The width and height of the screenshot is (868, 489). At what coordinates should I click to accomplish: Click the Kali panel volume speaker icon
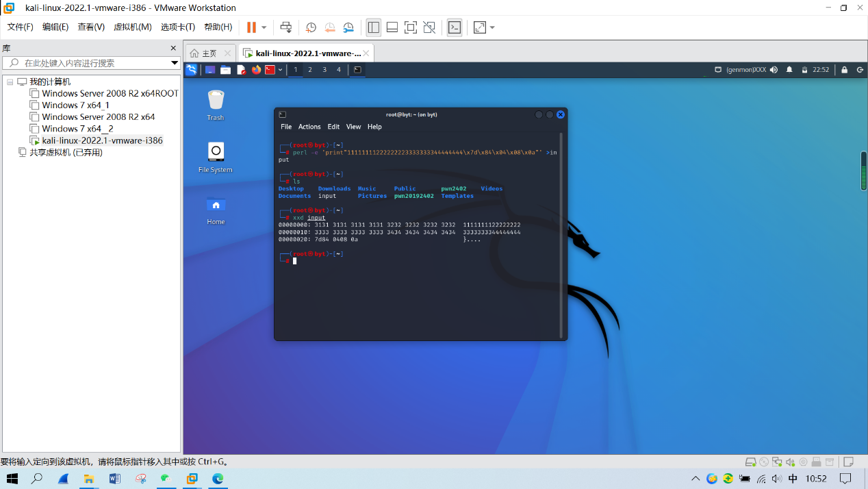pyautogui.click(x=774, y=69)
